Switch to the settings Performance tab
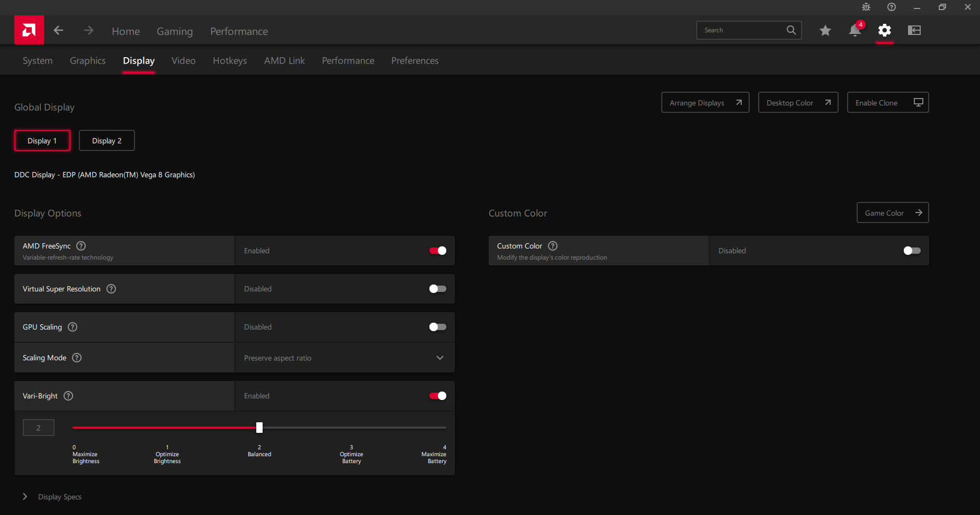980x515 pixels. coord(348,60)
